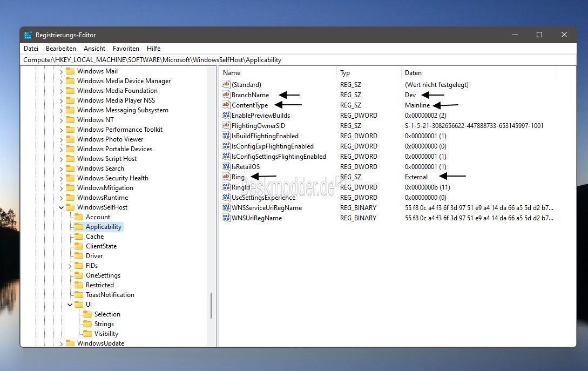The image size is (588, 371).
Task: Click the WindowsSelfHost folder icon
Action: point(70,207)
